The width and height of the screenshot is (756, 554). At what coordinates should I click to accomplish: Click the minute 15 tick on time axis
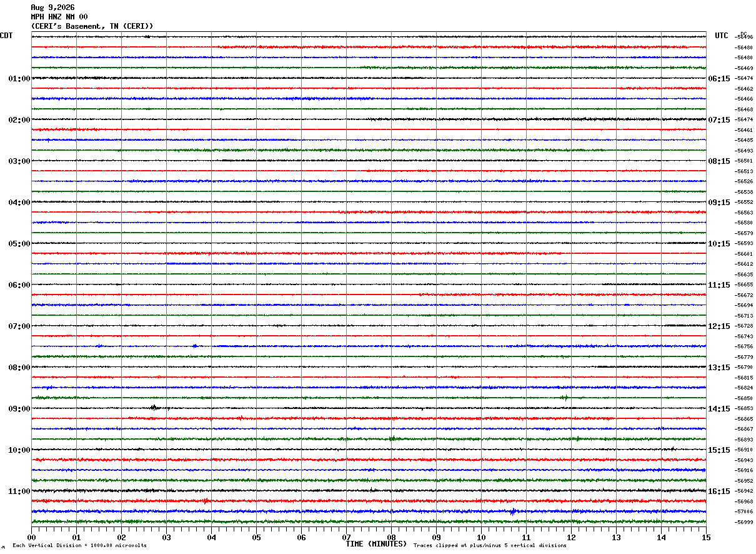[706, 537]
